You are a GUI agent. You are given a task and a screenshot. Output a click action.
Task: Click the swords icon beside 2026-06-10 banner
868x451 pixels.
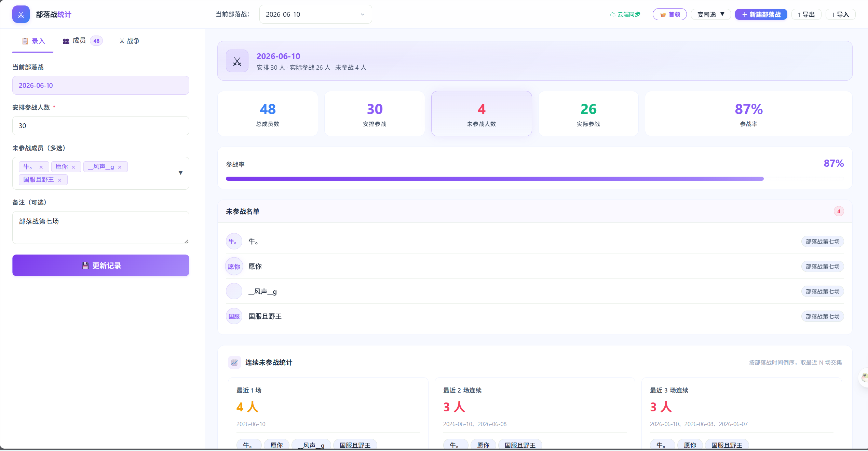pyautogui.click(x=237, y=61)
